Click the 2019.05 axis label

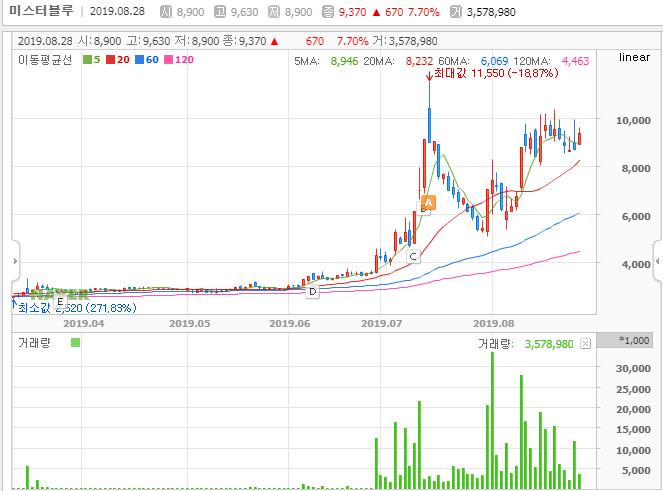pos(189,324)
